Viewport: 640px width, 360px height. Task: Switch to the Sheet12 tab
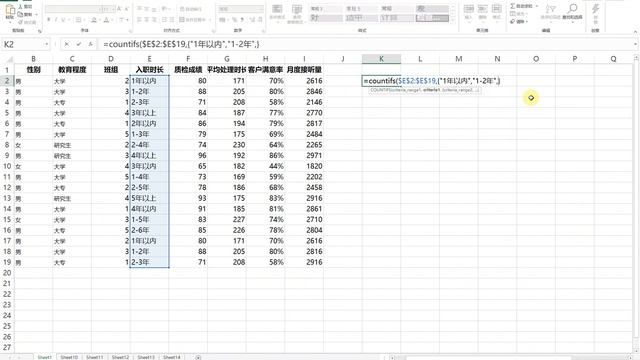point(120,357)
